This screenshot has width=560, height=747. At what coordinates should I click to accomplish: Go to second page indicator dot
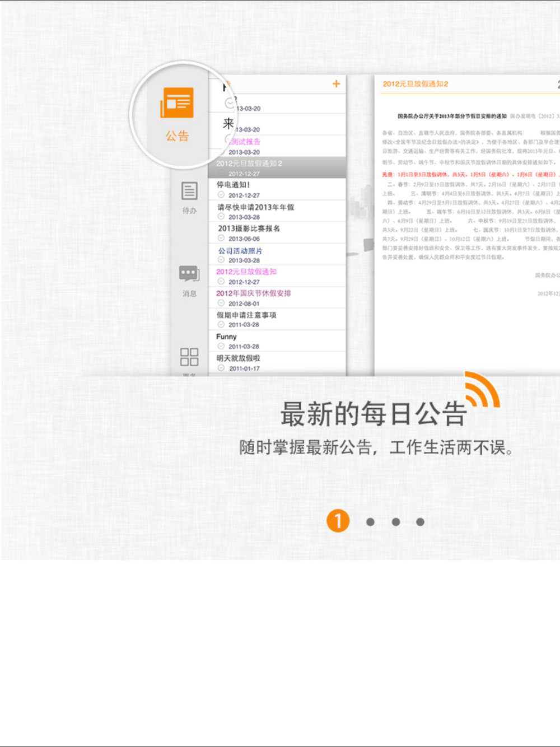(370, 522)
